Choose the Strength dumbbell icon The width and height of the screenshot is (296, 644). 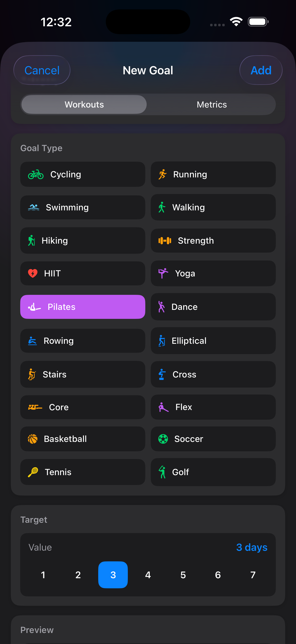tap(165, 241)
